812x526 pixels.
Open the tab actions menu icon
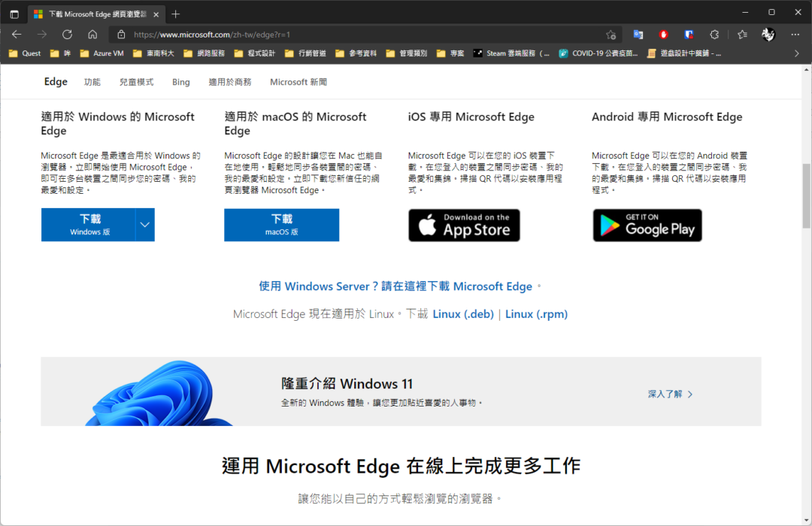coord(14,14)
